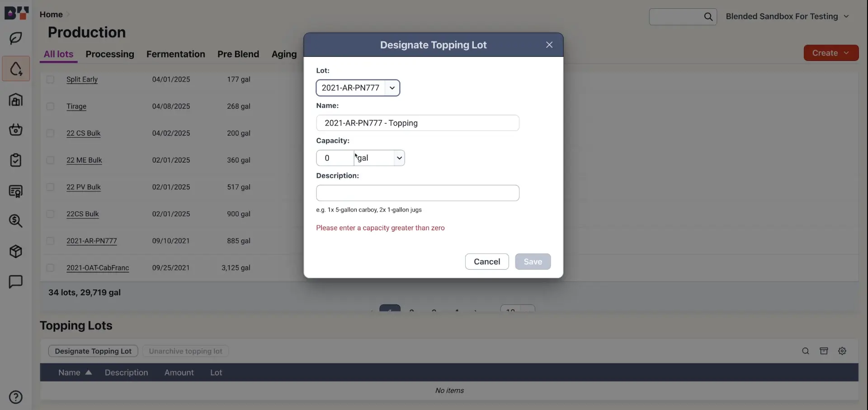Screen dimensions: 868x410
Task: Sort by Name ascending arrow
Action: click(89, 373)
